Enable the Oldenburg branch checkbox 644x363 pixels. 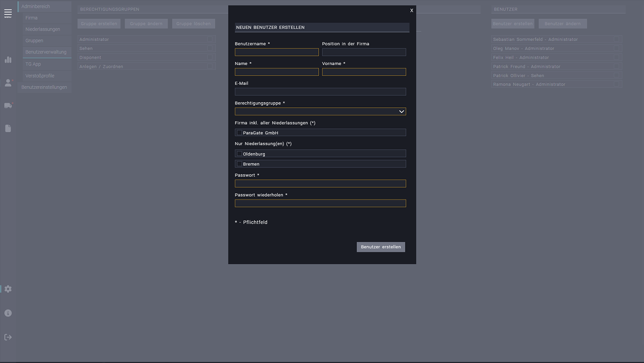tap(239, 154)
